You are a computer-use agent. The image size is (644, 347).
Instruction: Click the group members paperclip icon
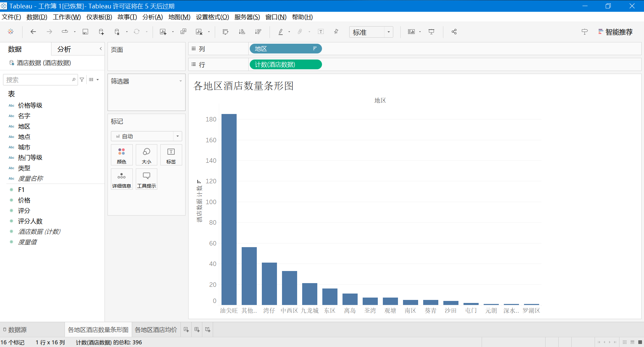coord(300,32)
